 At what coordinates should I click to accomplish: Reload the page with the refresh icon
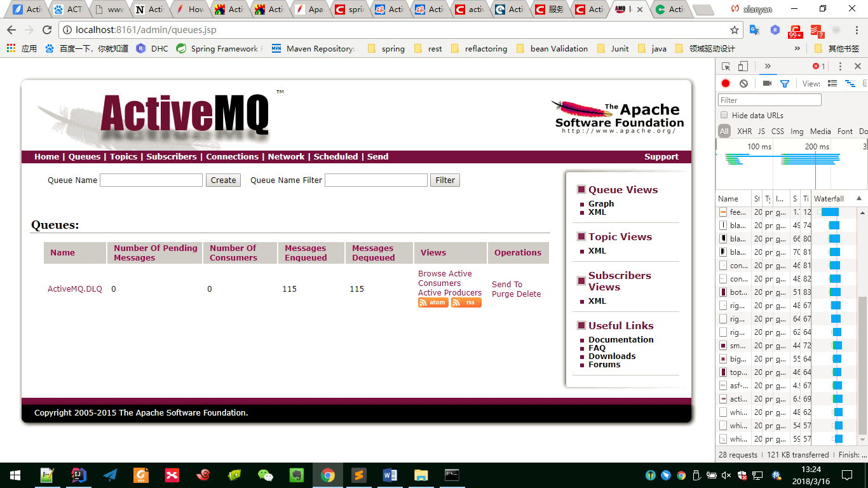tap(47, 30)
